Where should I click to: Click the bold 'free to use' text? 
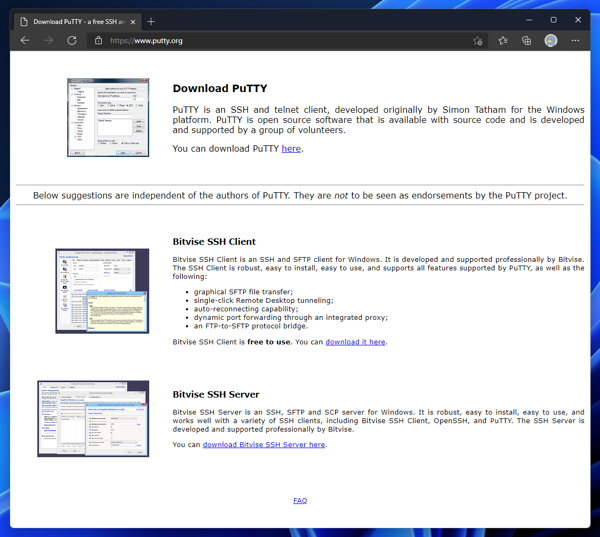[269, 342]
